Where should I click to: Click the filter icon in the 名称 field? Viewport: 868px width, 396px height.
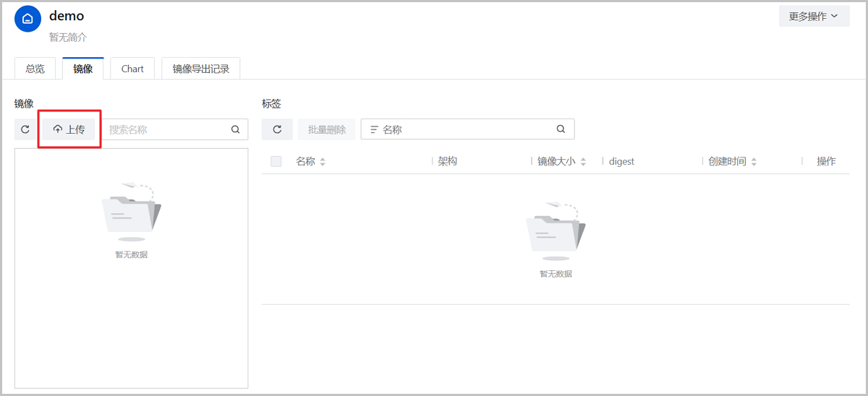click(374, 129)
